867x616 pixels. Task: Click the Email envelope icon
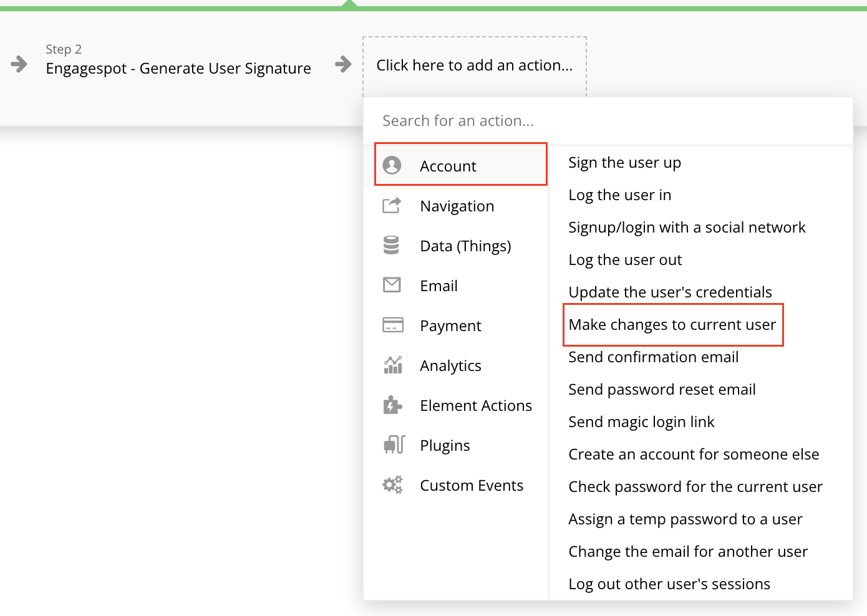(392, 285)
